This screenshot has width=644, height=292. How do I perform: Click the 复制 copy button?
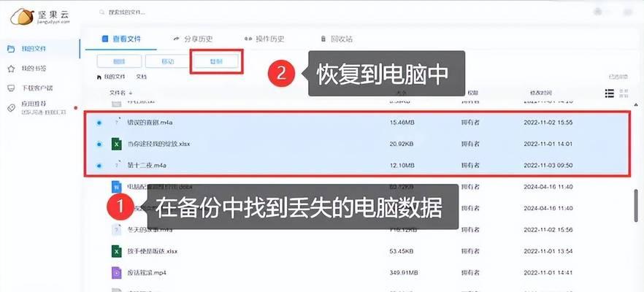[x=216, y=61]
